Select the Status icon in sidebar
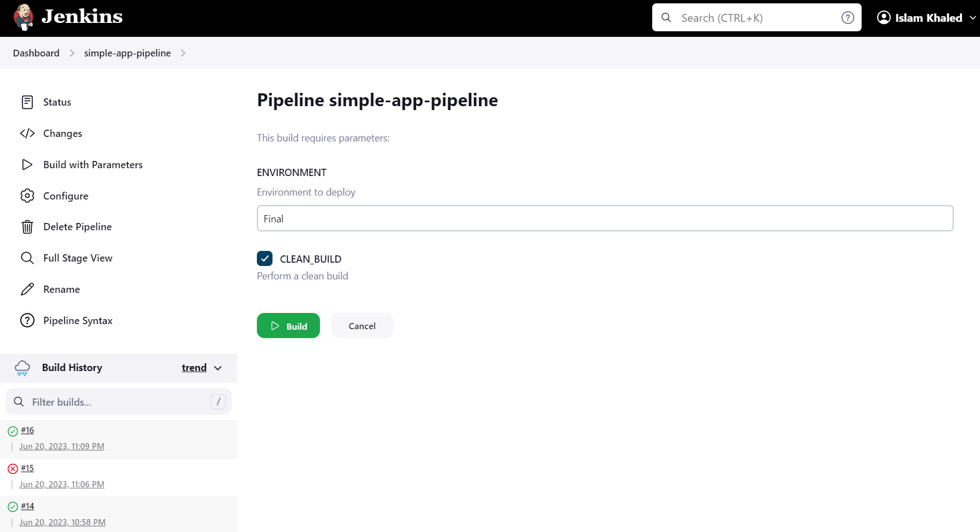Image resolution: width=980 pixels, height=532 pixels. 27,102
